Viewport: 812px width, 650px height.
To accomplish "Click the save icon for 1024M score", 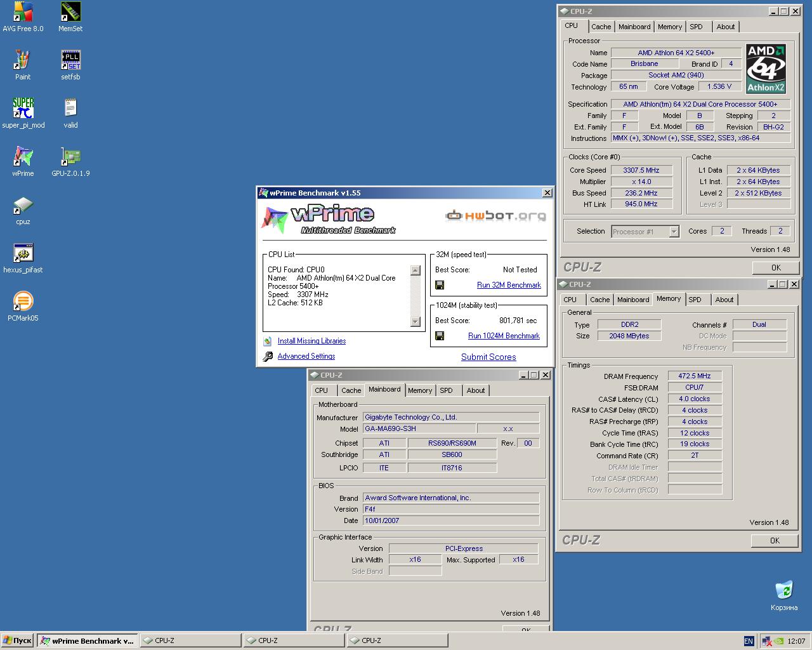I will (x=440, y=336).
